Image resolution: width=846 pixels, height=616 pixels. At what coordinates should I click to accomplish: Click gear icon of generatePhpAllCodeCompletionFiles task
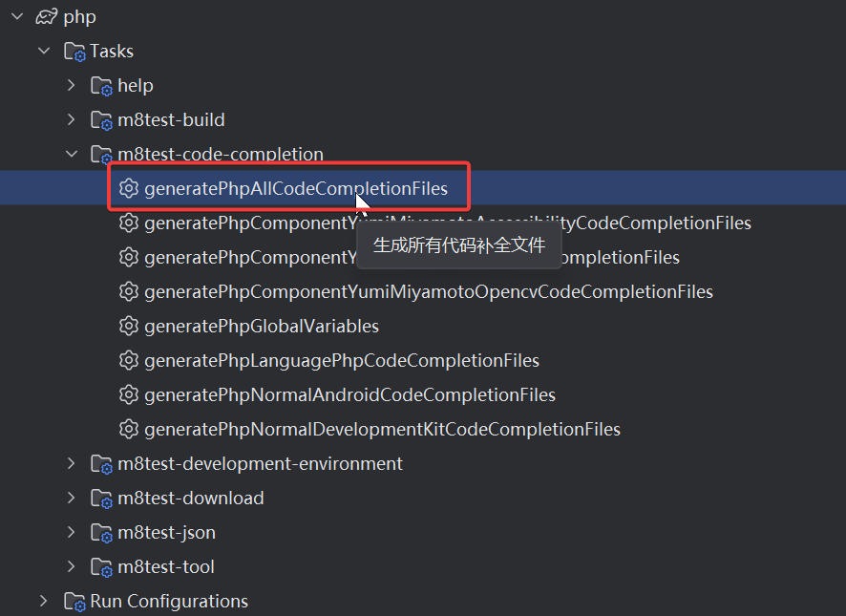point(129,189)
